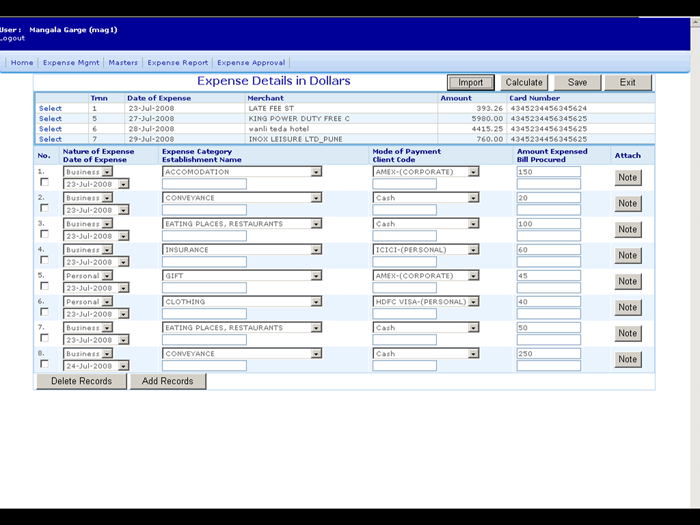Select the INOX LEISURE LTD_PUNE transaction

click(x=50, y=139)
